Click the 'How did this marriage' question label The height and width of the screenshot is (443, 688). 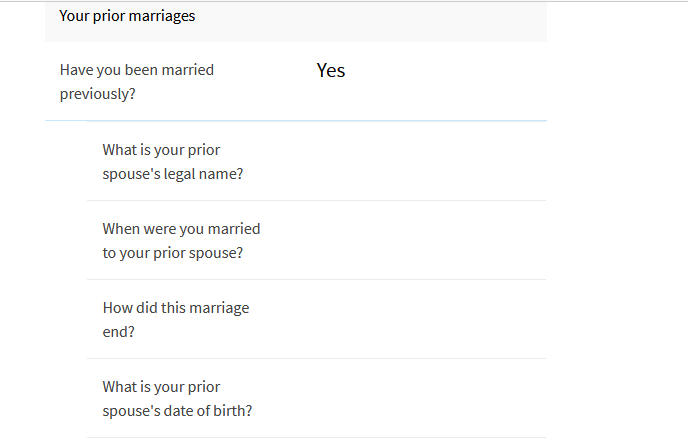tap(176, 308)
